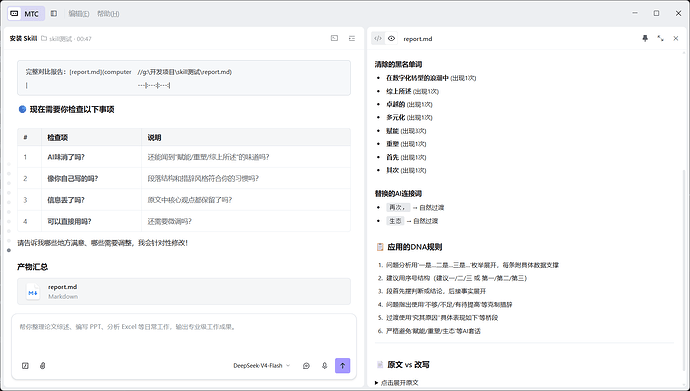Click the 再次， inline code tag

pyautogui.click(x=398, y=207)
